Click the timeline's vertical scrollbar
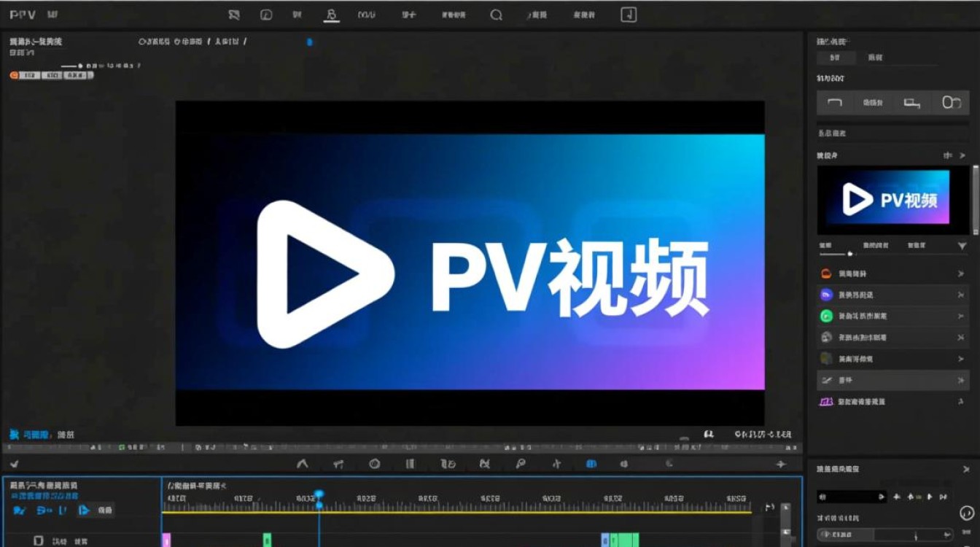Screen dimensions: 980x547 tap(785, 522)
